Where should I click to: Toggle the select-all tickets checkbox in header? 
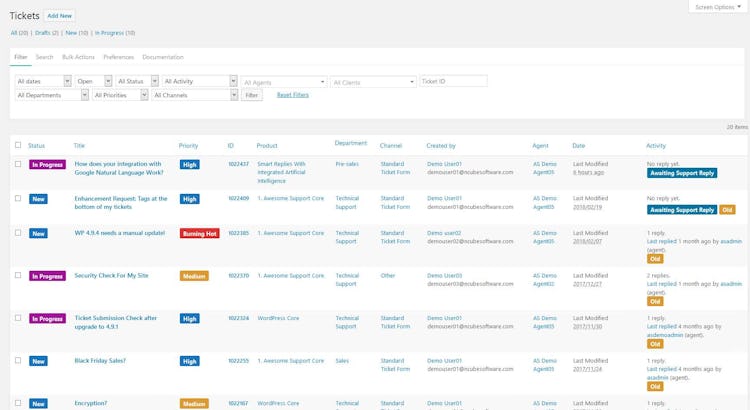(18, 145)
